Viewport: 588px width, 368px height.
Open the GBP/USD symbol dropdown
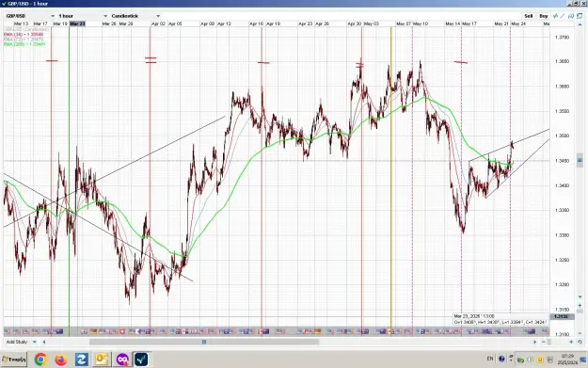tap(30, 16)
